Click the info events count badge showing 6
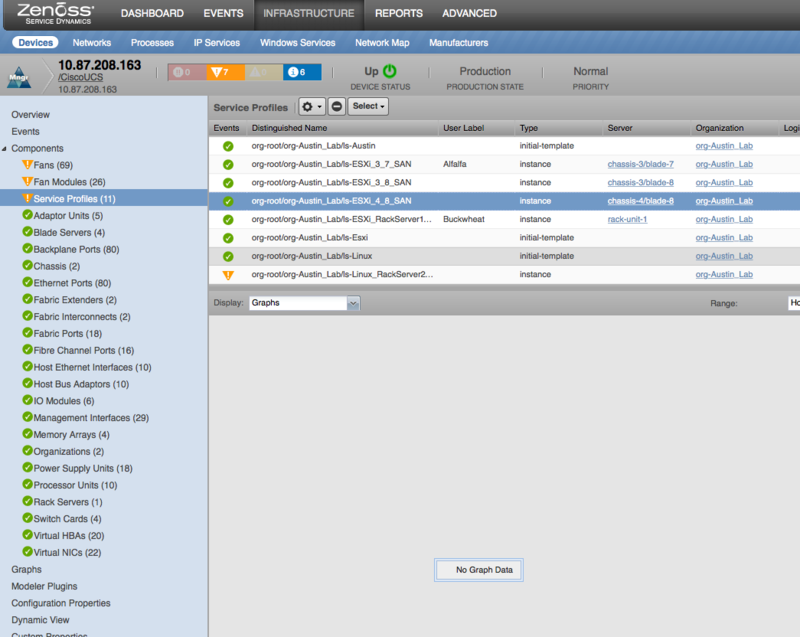The image size is (800, 637). [x=302, y=72]
